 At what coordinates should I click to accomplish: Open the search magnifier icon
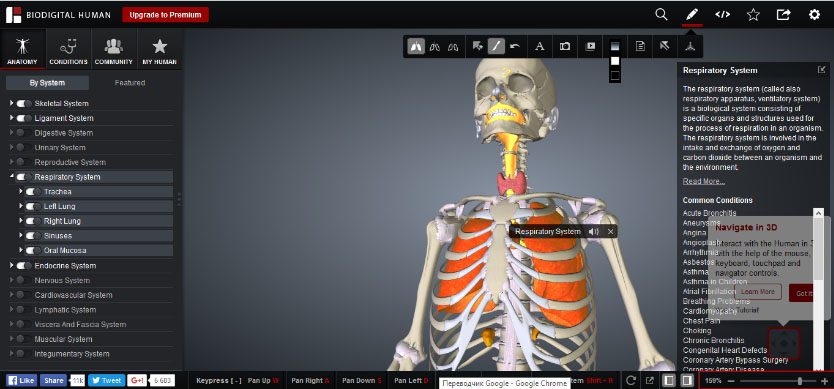pos(661,15)
